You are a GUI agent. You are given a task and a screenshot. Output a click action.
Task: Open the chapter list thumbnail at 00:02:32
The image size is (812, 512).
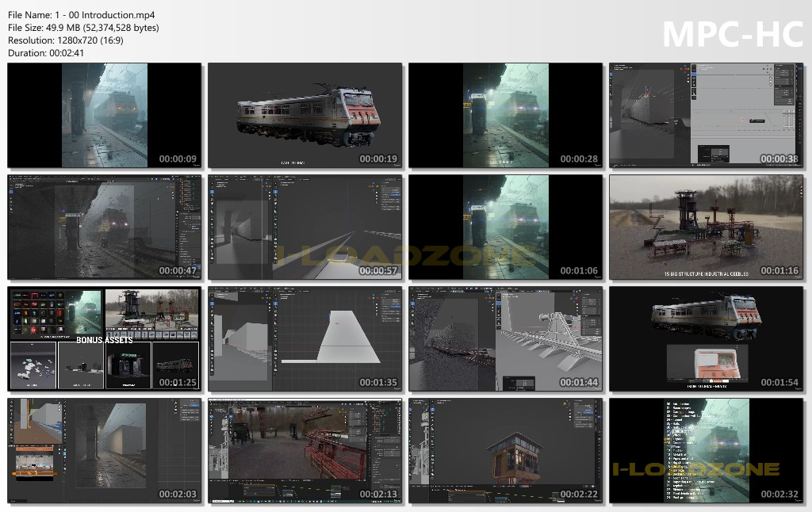coord(707,451)
